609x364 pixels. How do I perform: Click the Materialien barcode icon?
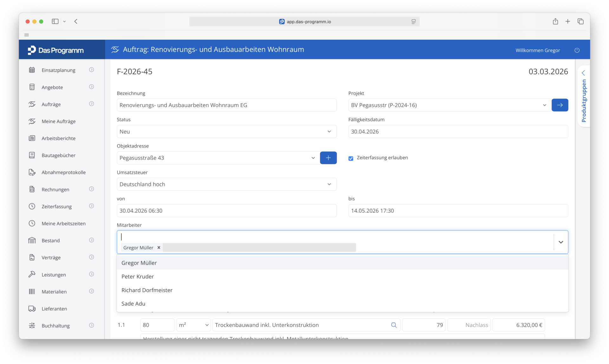coord(32,291)
